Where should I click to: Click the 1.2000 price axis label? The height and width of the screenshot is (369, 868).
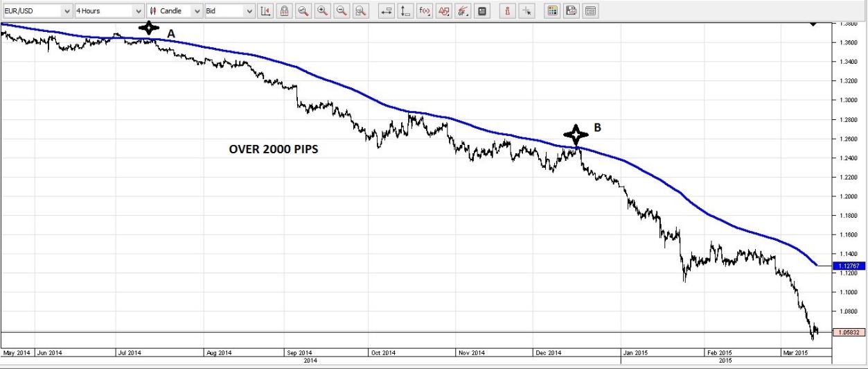coord(848,196)
